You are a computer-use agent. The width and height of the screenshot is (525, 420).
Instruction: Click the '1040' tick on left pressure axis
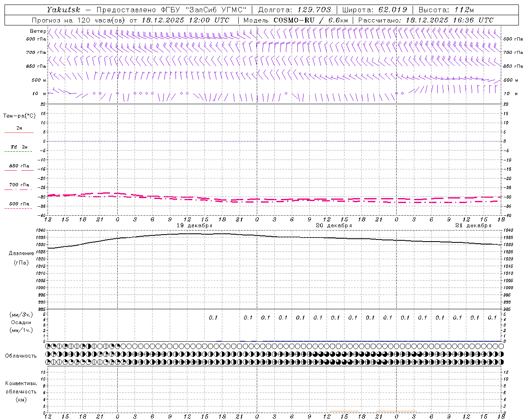click(41, 231)
